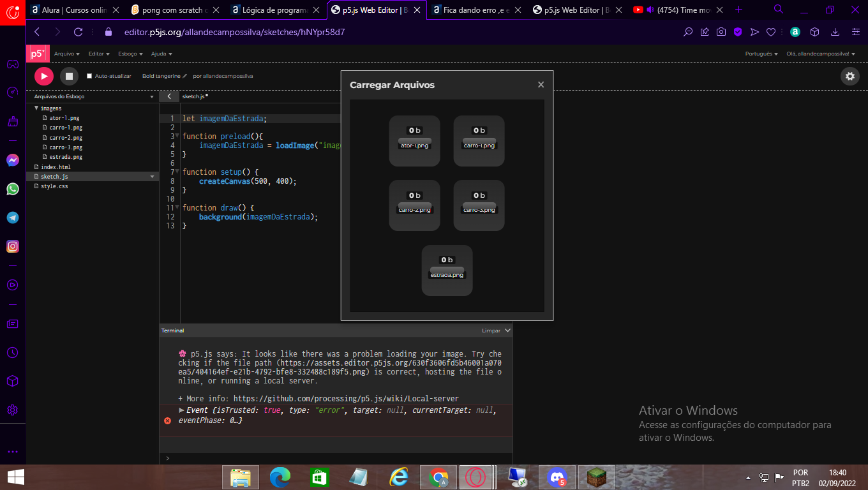The height and width of the screenshot is (490, 868).
Task: Fold the preload function at line 3
Action: click(177, 137)
